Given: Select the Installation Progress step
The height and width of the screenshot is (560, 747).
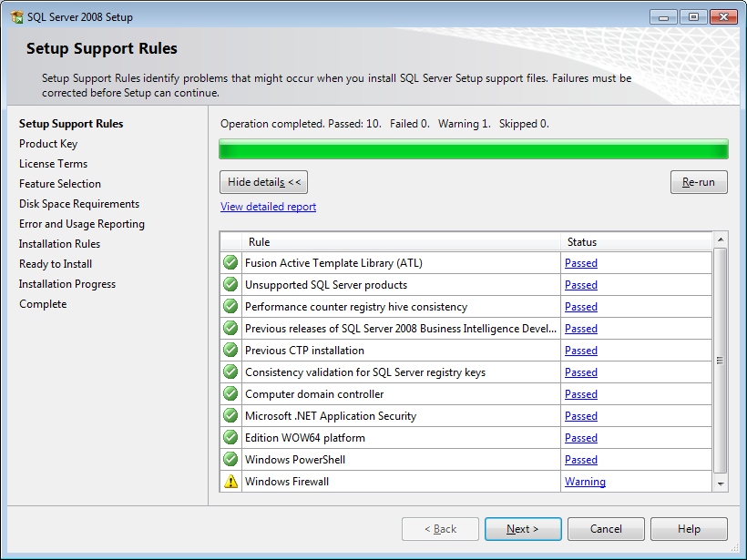Looking at the screenshot, I should click(x=67, y=284).
